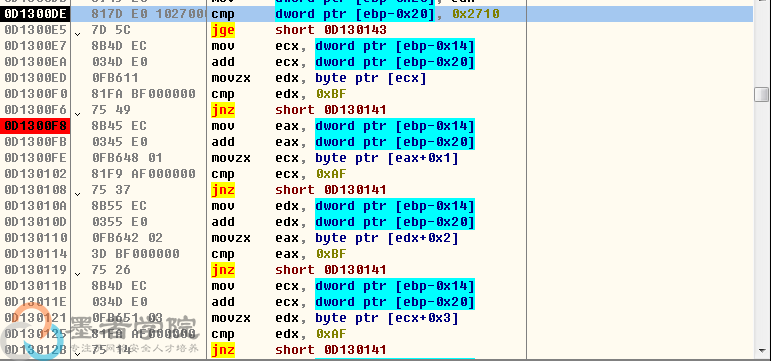Click address 0D1300FB

pyautogui.click(x=35, y=142)
